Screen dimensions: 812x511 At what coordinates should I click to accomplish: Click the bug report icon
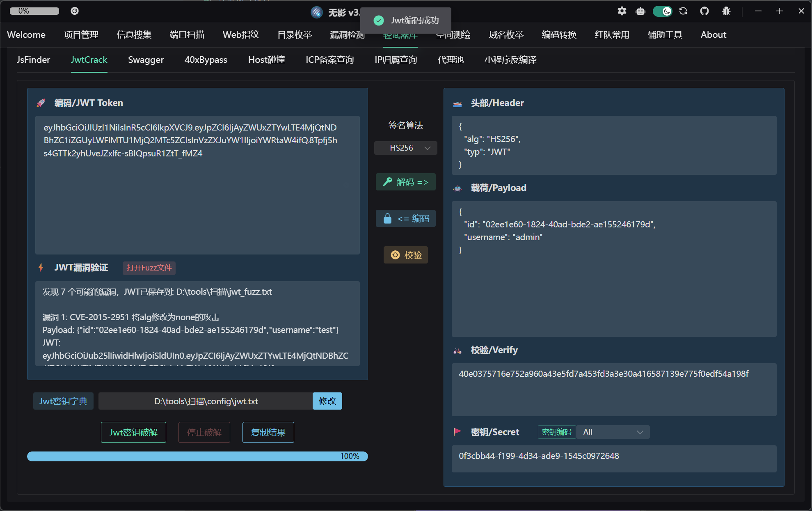click(726, 11)
